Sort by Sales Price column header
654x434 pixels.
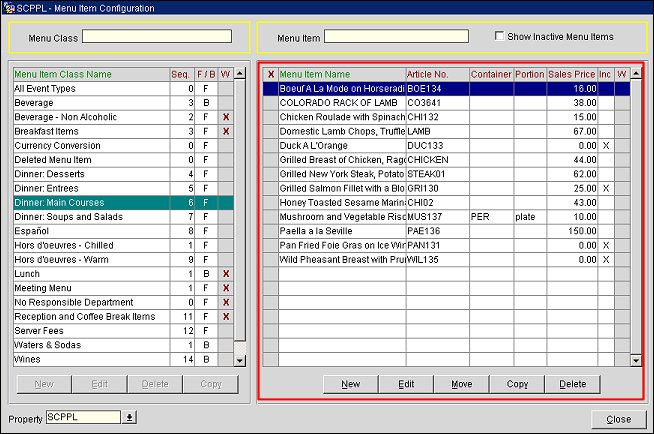571,74
